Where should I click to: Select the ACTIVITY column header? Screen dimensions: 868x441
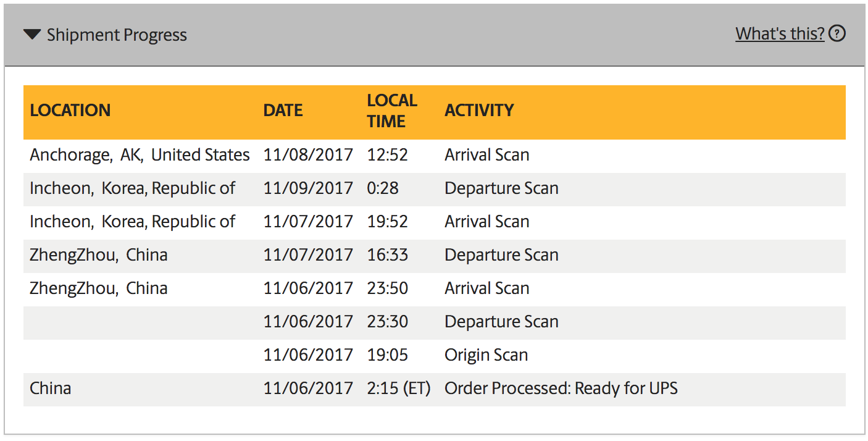coord(479,111)
